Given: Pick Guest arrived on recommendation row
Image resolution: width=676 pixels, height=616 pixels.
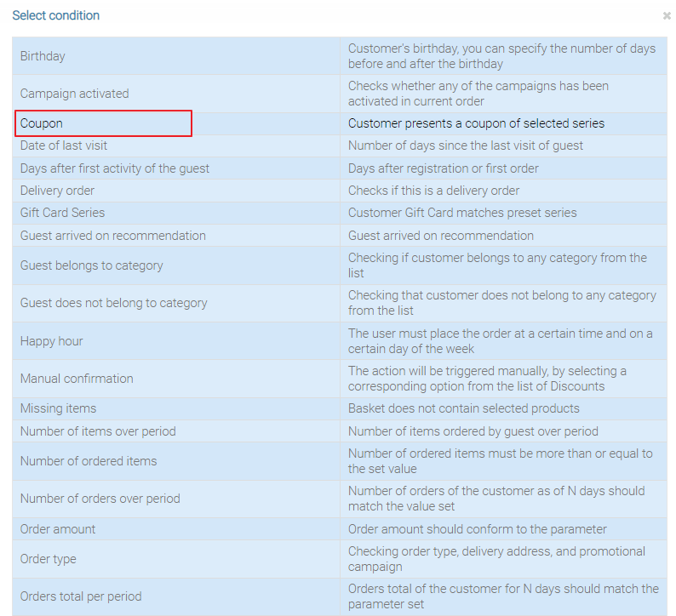Looking at the screenshot, I should click(112, 236).
